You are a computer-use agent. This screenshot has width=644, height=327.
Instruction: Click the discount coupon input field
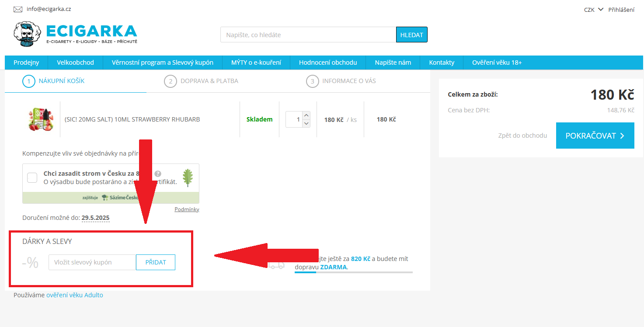[x=92, y=262]
